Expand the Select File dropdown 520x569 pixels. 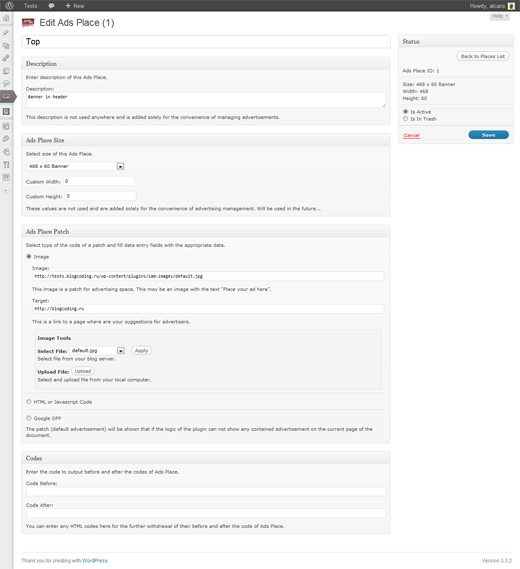(97, 351)
